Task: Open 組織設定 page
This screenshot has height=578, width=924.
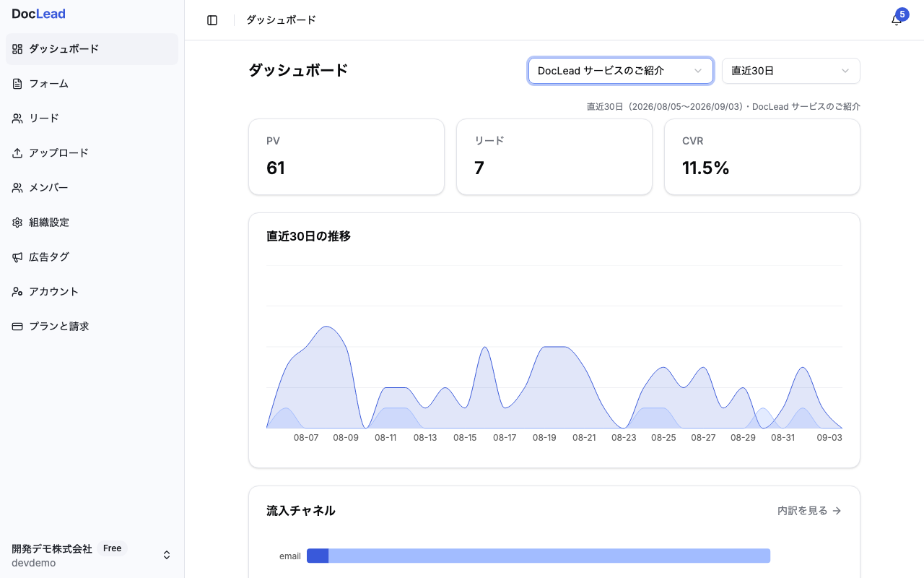Action: tap(92, 223)
